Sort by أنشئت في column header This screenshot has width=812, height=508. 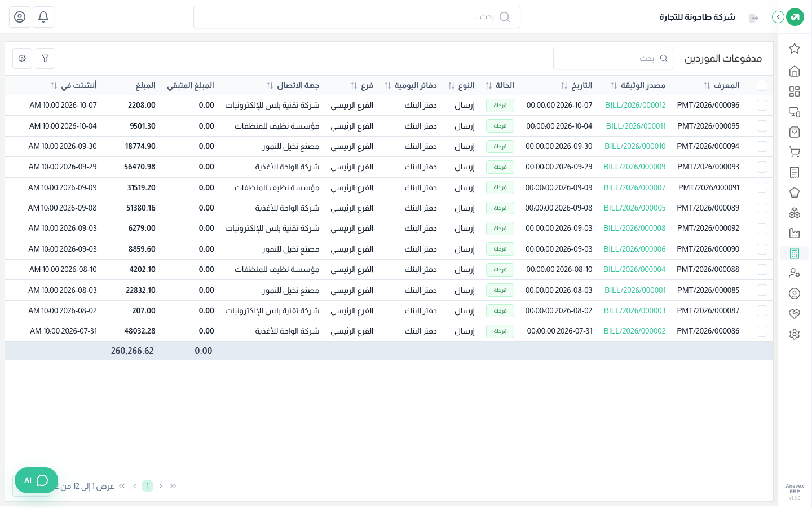pos(74,85)
